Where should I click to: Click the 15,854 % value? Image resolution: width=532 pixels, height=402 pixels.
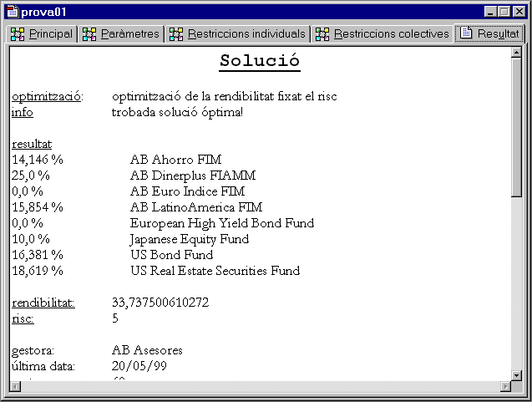38,207
